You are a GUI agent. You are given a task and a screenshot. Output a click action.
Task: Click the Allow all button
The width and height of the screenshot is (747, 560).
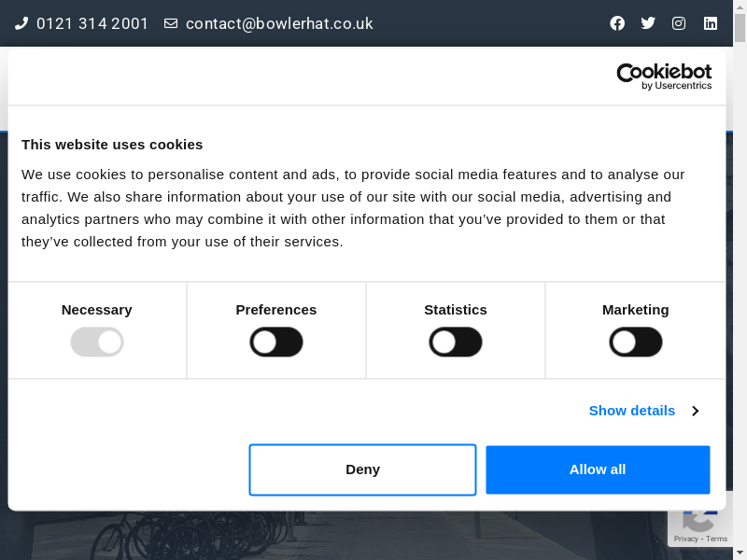click(x=598, y=469)
